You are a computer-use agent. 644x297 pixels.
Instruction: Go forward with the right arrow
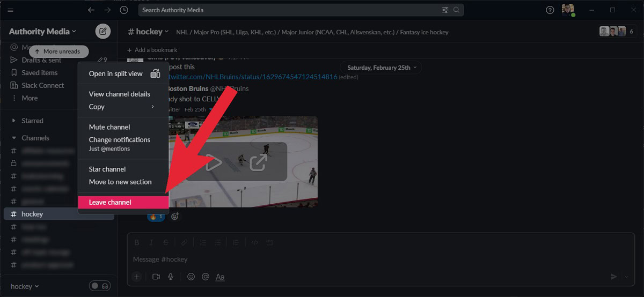click(108, 10)
